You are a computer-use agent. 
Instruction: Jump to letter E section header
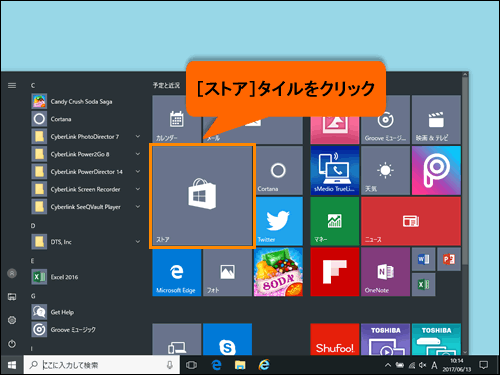(x=33, y=261)
